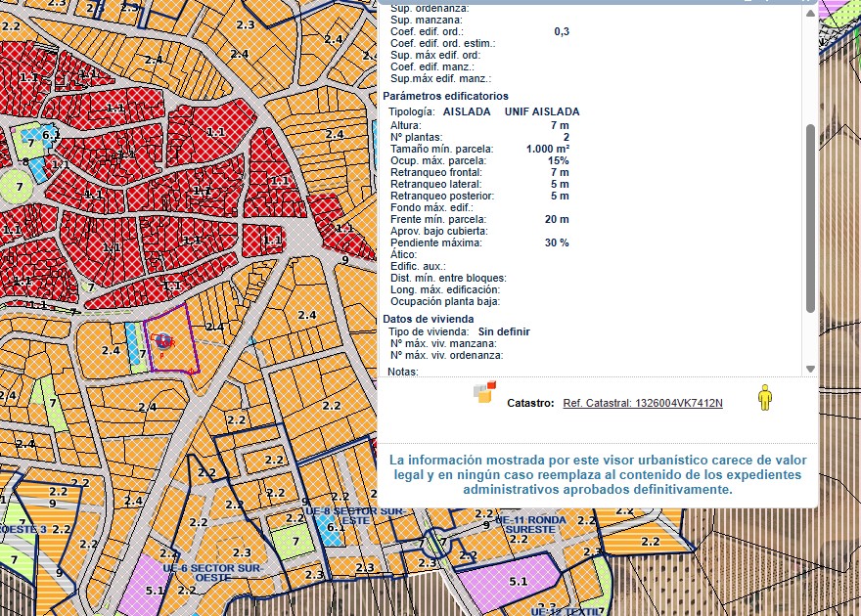The height and width of the screenshot is (616, 861).
Task: Click the green circular zone labeled 7
Action: [16, 185]
